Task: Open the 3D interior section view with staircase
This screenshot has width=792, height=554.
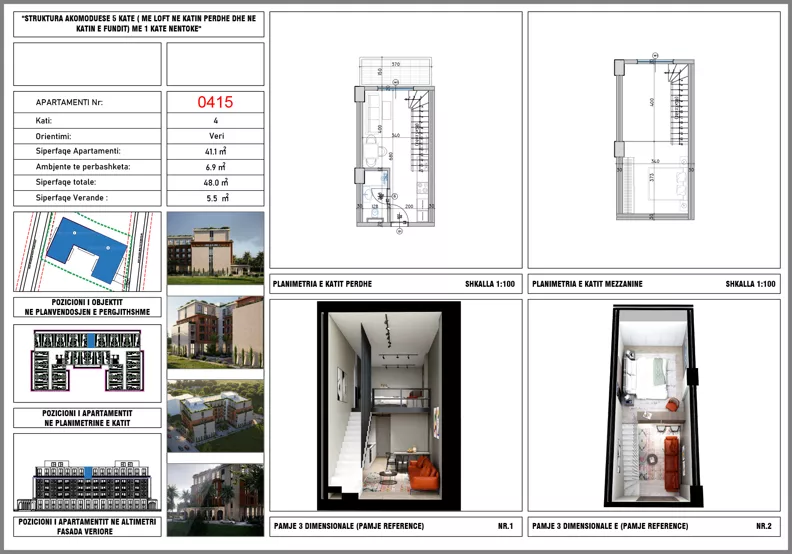Action: coord(389,406)
